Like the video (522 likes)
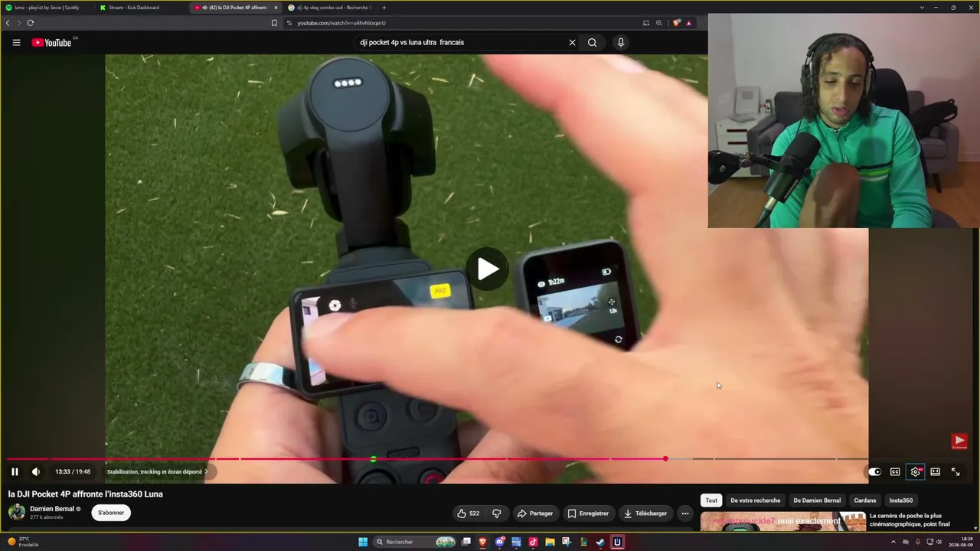Viewport: 980px width, 551px height. pyautogui.click(x=468, y=514)
